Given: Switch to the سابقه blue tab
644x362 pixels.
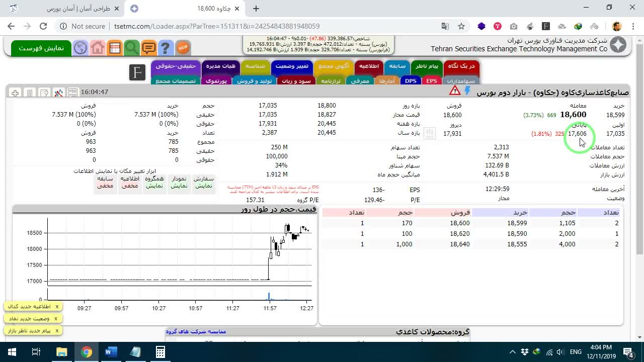Looking at the screenshot, I should 397,66.
